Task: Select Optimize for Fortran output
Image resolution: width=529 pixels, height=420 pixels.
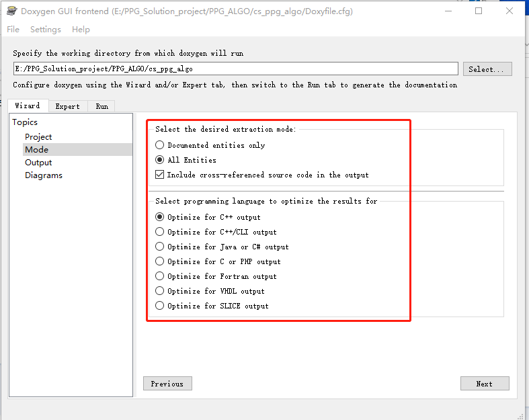Action: (x=216, y=276)
